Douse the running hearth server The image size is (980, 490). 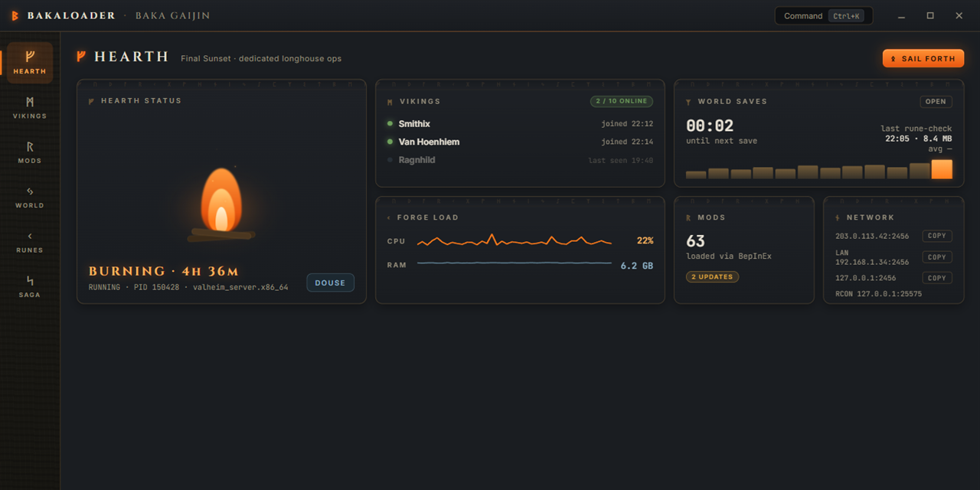(330, 283)
